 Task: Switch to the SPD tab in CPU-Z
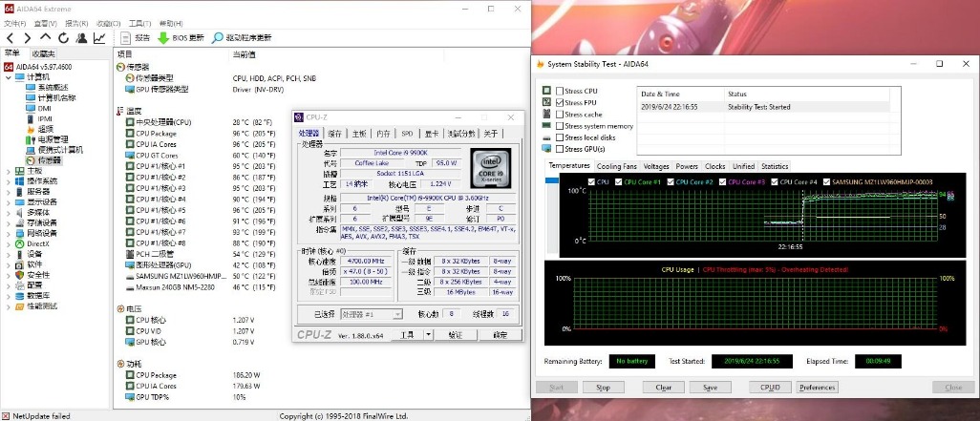[x=407, y=134]
